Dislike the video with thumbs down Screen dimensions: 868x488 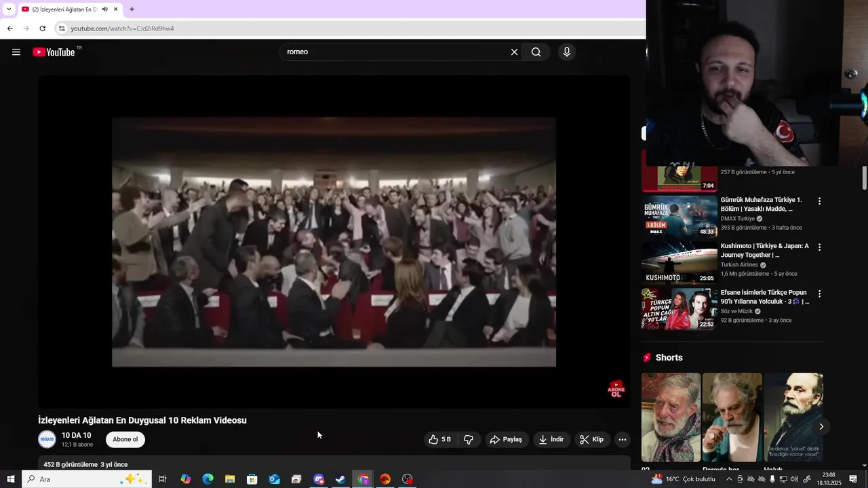pos(469,439)
